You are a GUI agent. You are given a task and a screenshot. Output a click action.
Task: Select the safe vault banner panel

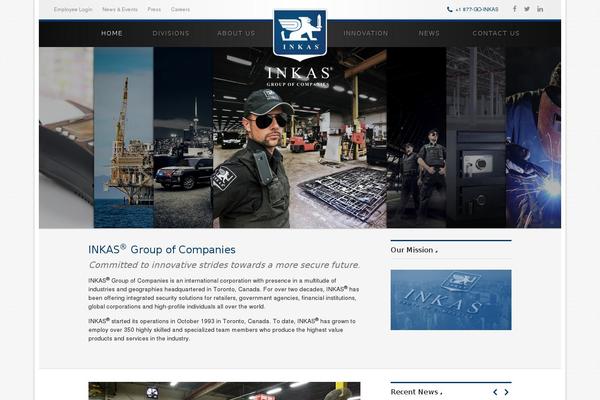click(476, 137)
